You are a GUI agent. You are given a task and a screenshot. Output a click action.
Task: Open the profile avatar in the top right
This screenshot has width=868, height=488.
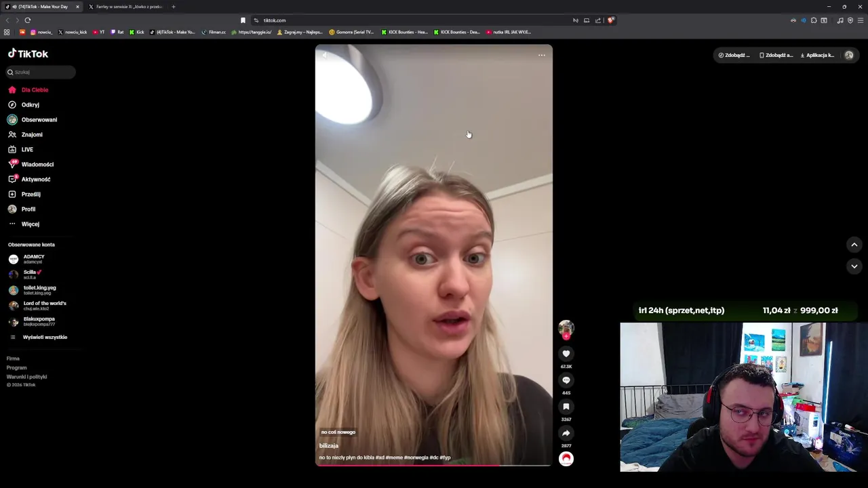(x=849, y=56)
